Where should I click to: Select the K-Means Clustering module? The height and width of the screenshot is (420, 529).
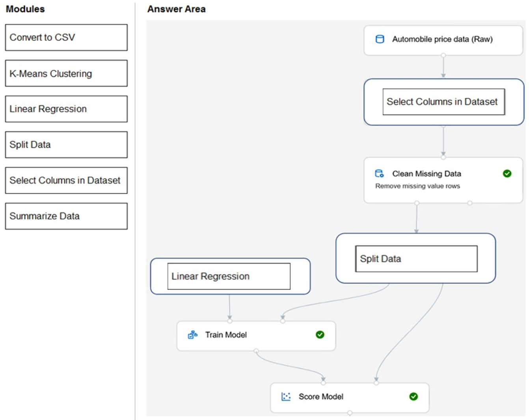pyautogui.click(x=66, y=73)
